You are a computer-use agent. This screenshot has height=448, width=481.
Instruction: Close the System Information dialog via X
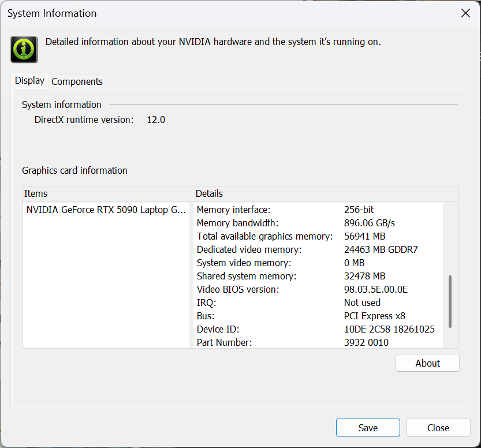click(465, 13)
